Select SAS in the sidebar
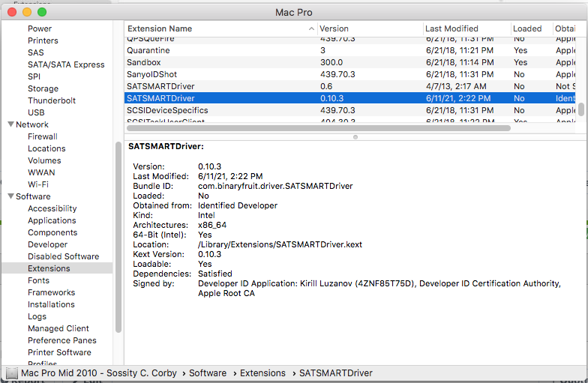The width and height of the screenshot is (588, 383). (36, 52)
